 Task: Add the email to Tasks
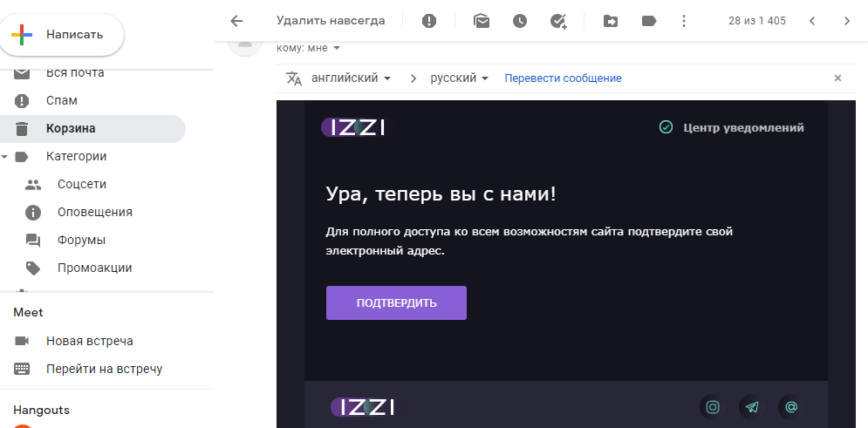coord(559,21)
